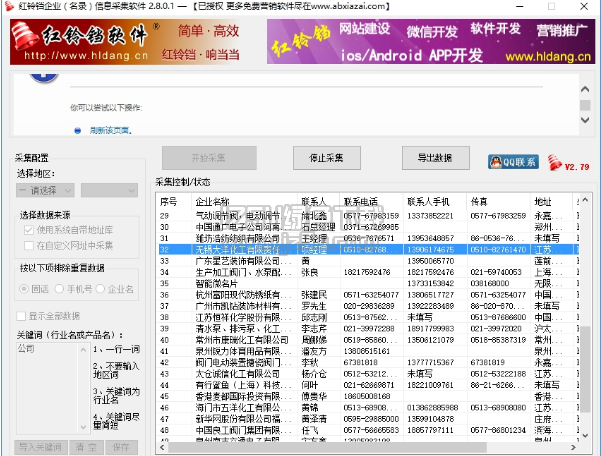Screen dimensions: 601x456
Task: Select the 固话 radio button
Action: click(24, 289)
